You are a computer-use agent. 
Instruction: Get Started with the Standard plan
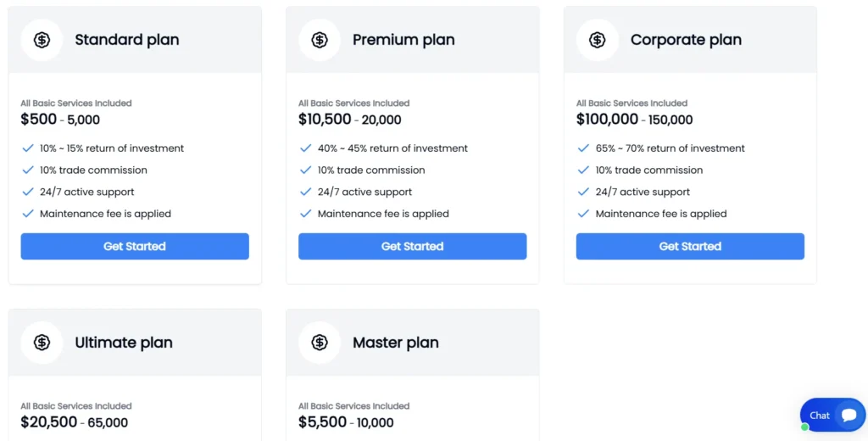click(x=135, y=246)
